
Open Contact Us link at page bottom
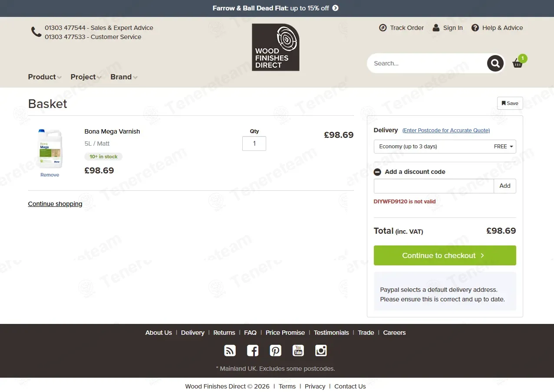(350, 386)
